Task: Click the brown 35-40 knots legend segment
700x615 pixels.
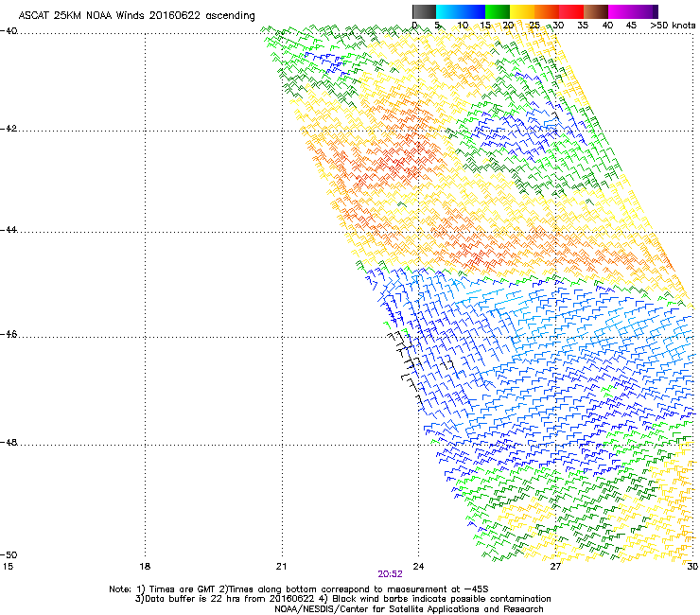Action: 596,11
